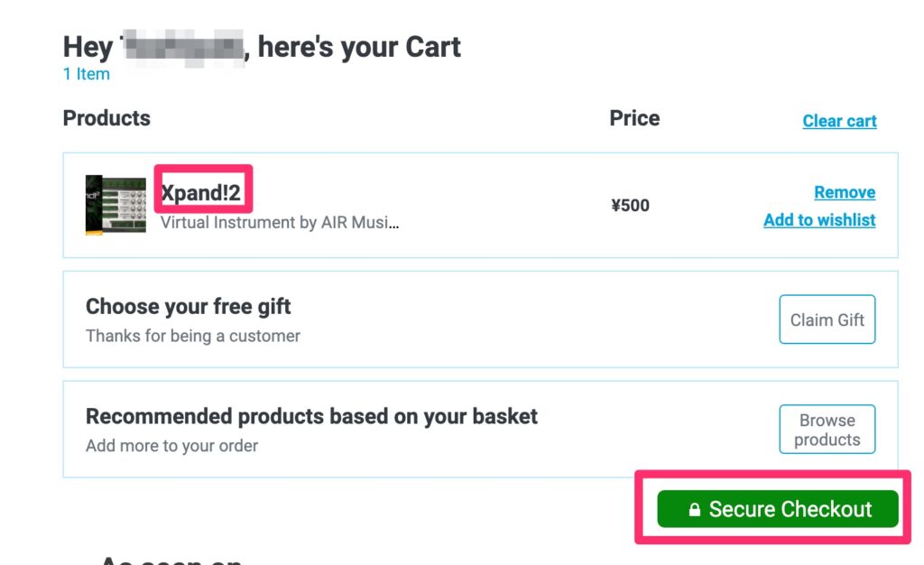924x565 pixels.
Task: Remove Xpand!2 from the cart
Action: (x=845, y=191)
